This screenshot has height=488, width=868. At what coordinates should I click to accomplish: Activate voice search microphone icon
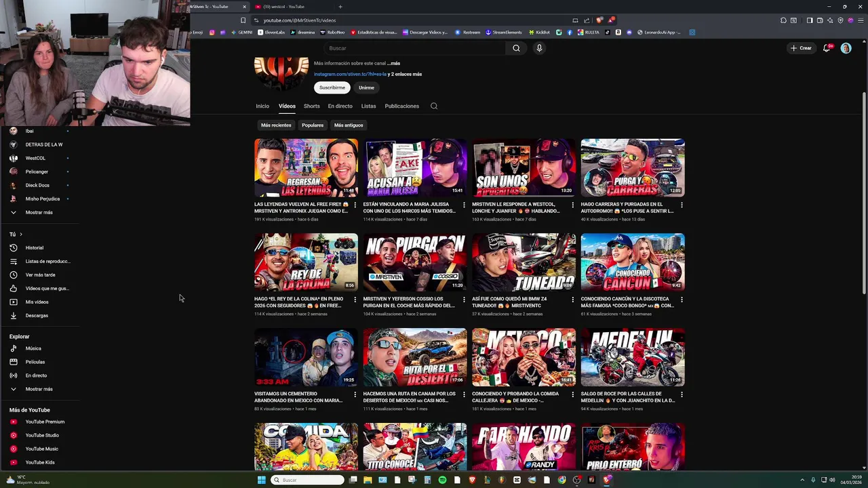[539, 48]
